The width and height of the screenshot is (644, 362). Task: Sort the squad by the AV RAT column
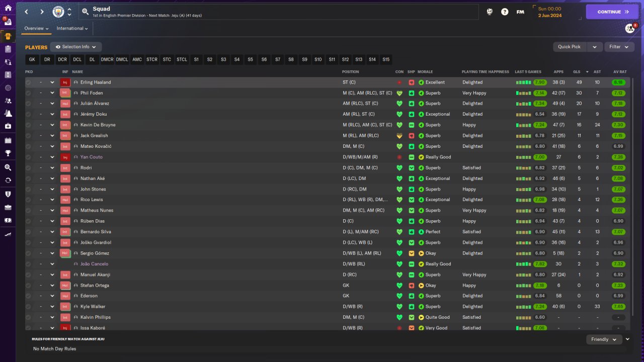click(619, 72)
